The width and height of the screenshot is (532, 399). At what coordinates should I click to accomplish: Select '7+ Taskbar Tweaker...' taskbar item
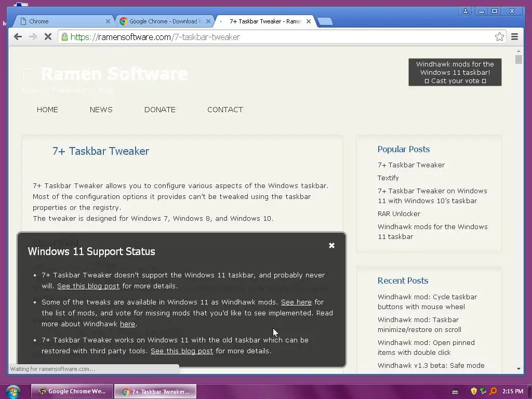click(155, 391)
